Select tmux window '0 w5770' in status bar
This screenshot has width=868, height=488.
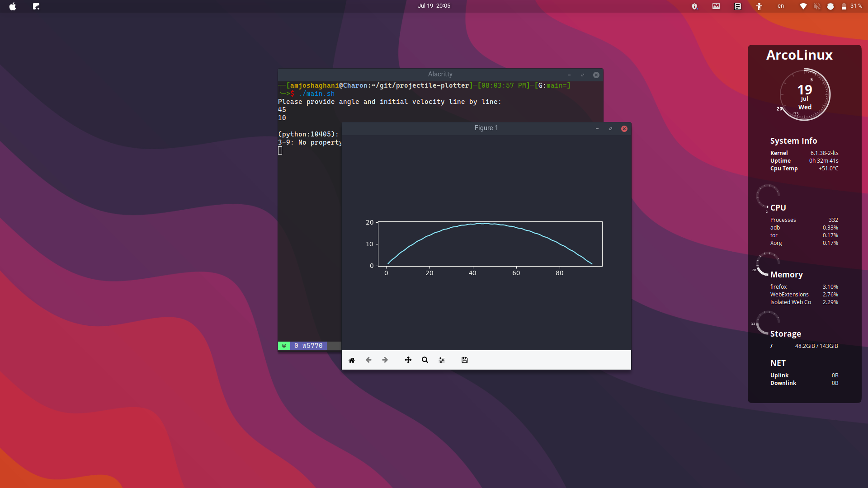308,346
